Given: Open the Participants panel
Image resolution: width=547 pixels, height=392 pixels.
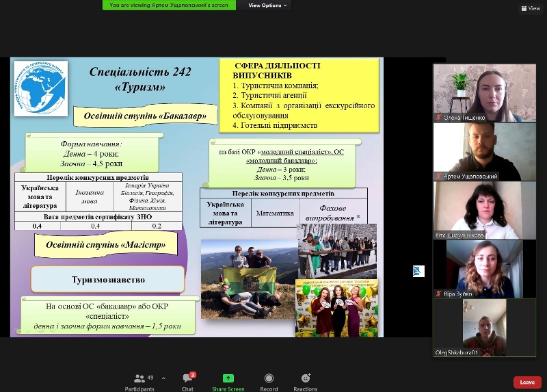Looking at the screenshot, I should click(139, 380).
